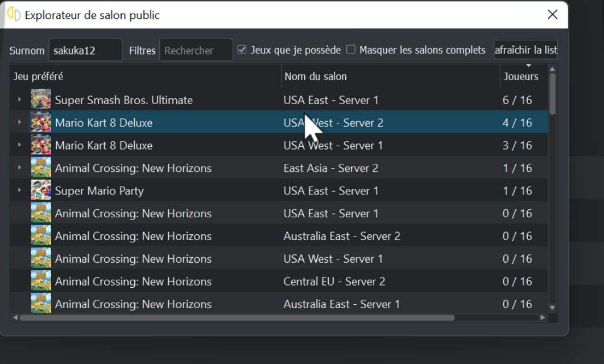Close the public room explorer window

click(552, 15)
